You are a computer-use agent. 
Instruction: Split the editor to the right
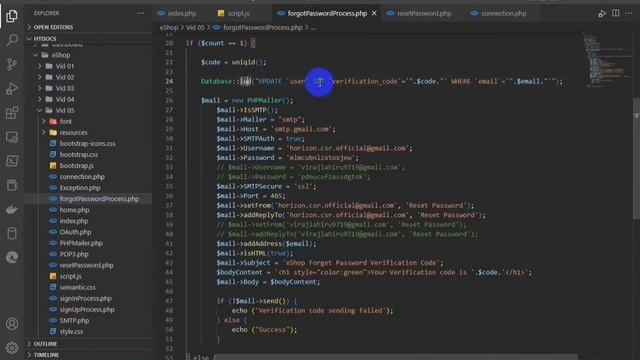point(616,13)
